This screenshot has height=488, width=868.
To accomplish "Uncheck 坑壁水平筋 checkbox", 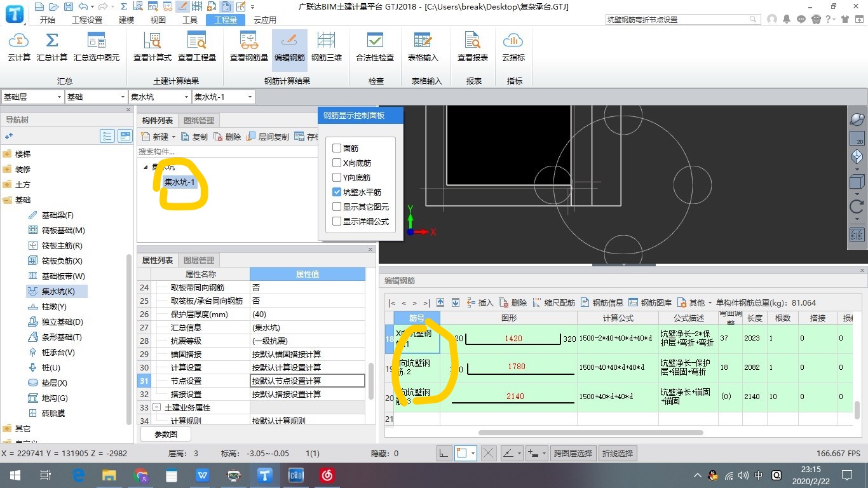I will coord(337,192).
